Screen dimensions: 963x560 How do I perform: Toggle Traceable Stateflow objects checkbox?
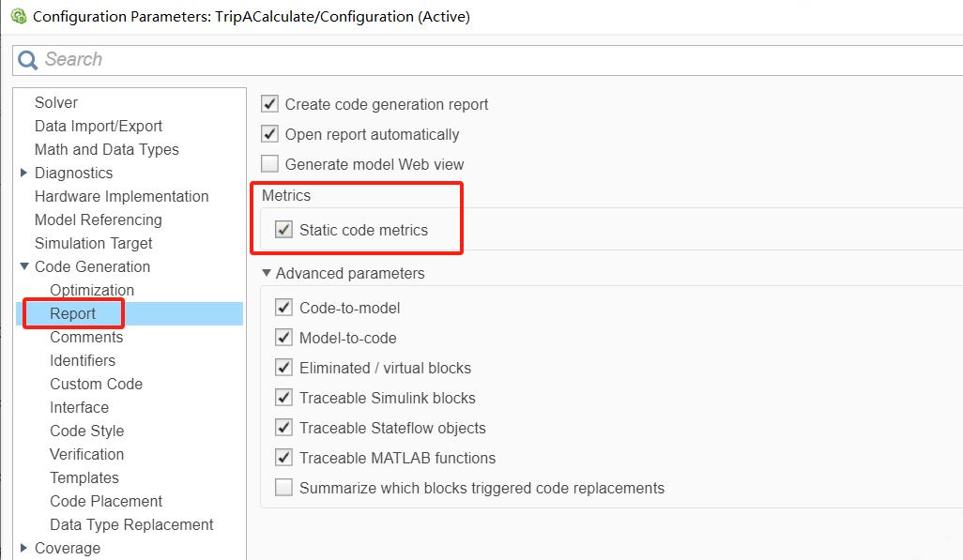(283, 428)
